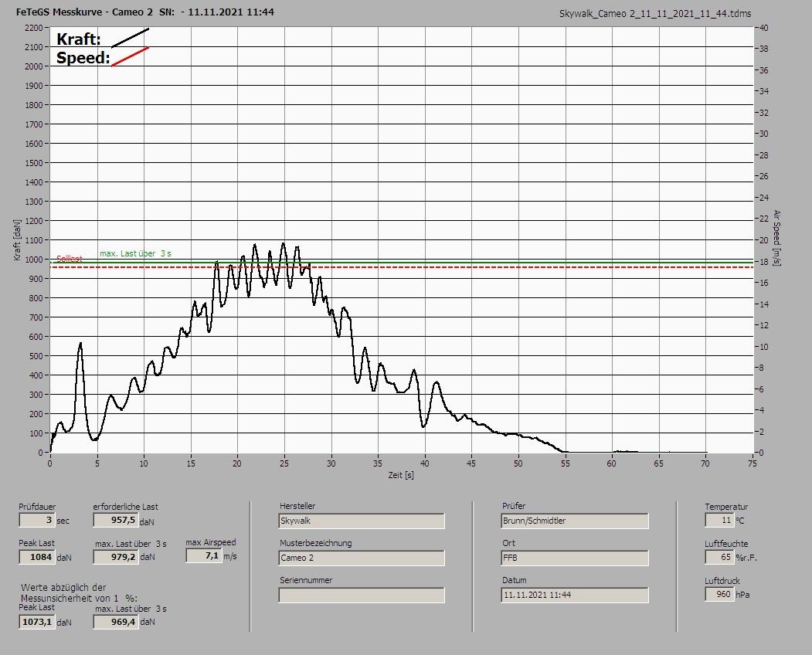The width and height of the screenshot is (812, 655).
Task: Click the green 'max. Last über 3 s' chart annotation
Action: pos(135,253)
